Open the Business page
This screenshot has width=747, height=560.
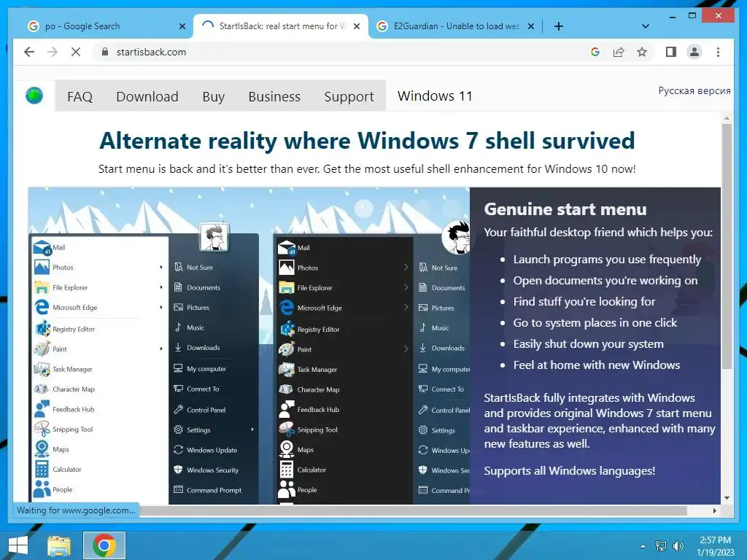click(x=274, y=96)
